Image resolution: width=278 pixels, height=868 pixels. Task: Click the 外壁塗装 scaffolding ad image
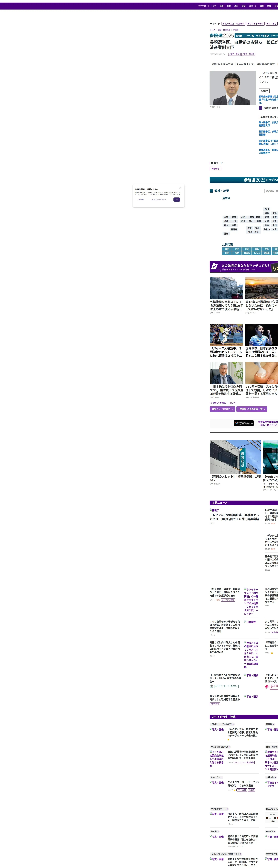(x=227, y=288)
